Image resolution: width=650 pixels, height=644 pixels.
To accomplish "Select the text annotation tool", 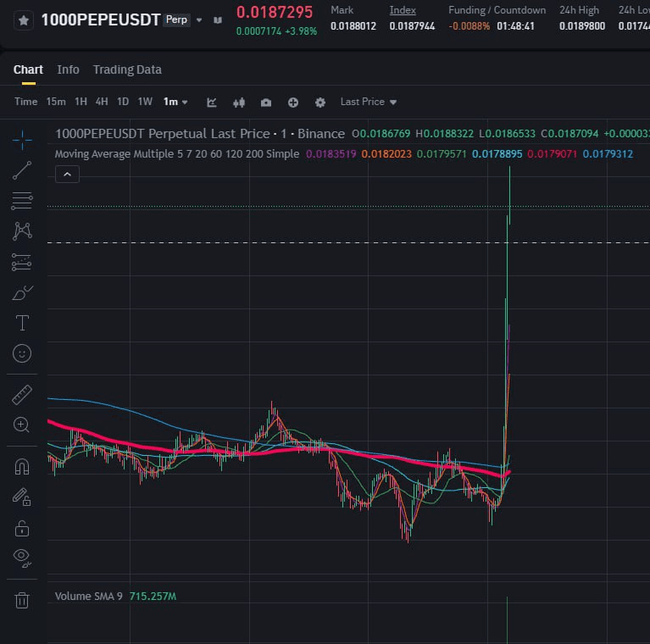I will pyautogui.click(x=22, y=323).
